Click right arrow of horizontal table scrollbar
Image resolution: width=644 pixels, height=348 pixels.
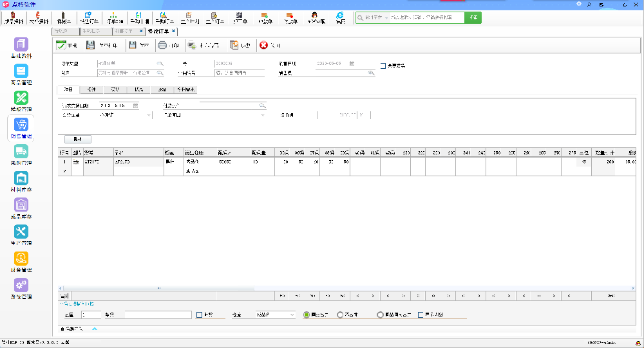point(633,288)
